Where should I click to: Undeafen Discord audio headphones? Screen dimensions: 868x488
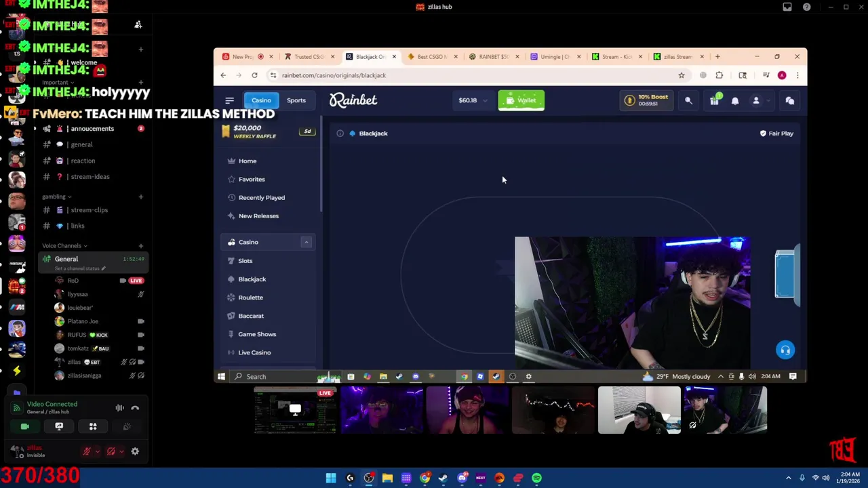(111, 451)
